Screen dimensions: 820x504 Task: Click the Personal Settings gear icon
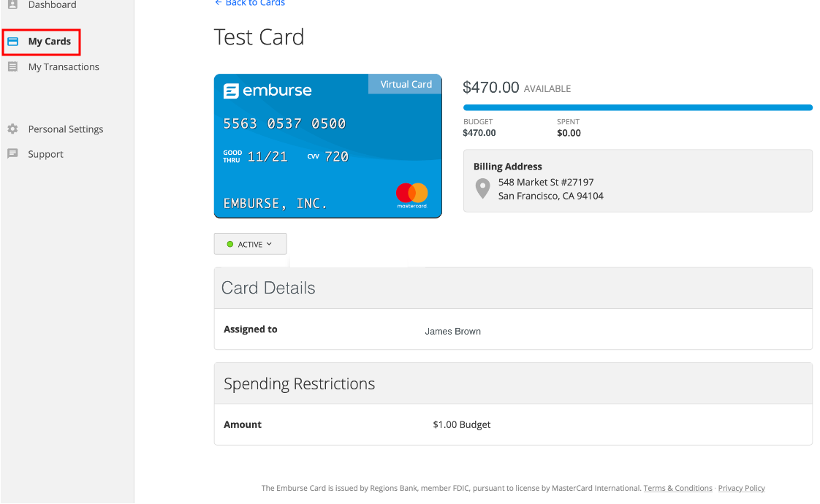(x=12, y=129)
